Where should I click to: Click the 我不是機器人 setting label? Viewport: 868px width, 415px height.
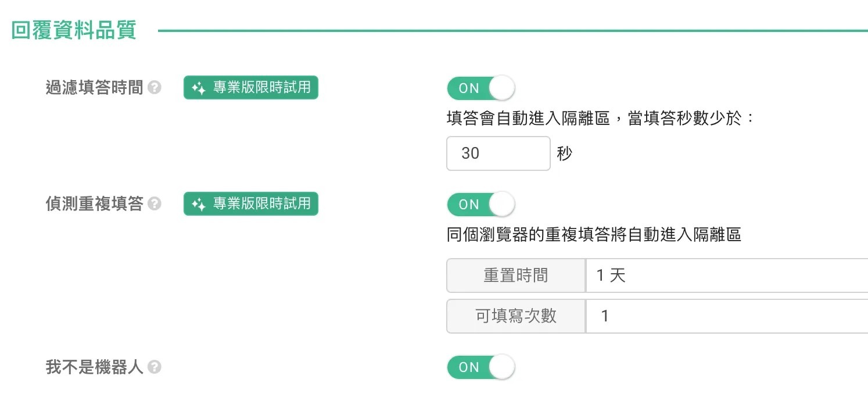[x=94, y=367]
